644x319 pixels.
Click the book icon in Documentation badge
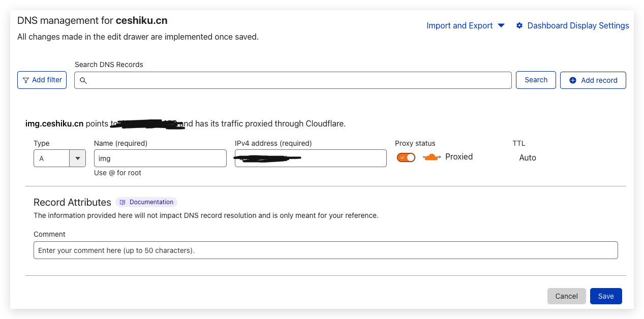(x=122, y=202)
